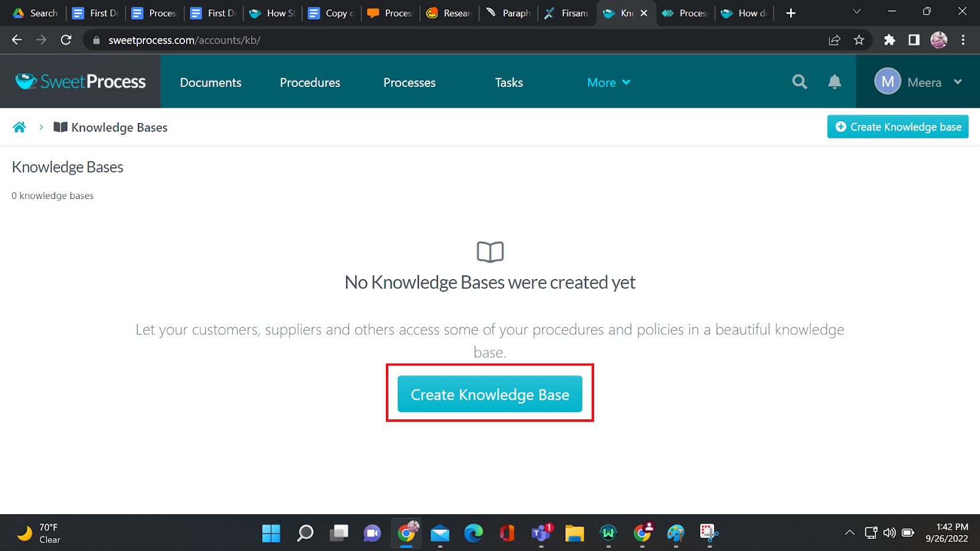This screenshot has height=551, width=980.
Task: Open Microsoft Teams on the taskbar
Action: click(541, 533)
